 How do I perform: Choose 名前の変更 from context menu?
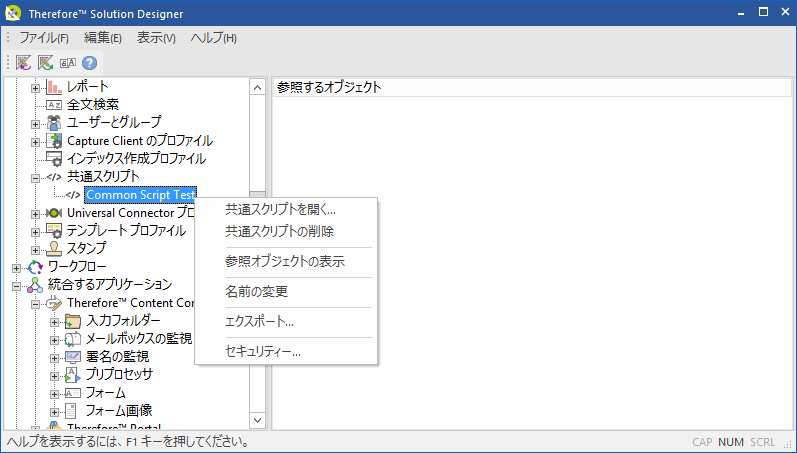point(286,292)
